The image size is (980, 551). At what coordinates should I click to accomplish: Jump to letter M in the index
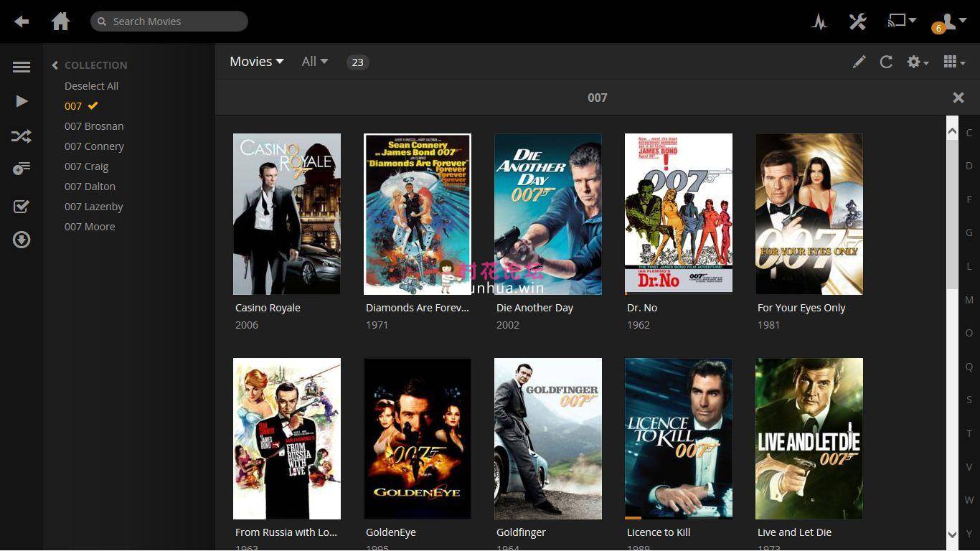point(969,300)
